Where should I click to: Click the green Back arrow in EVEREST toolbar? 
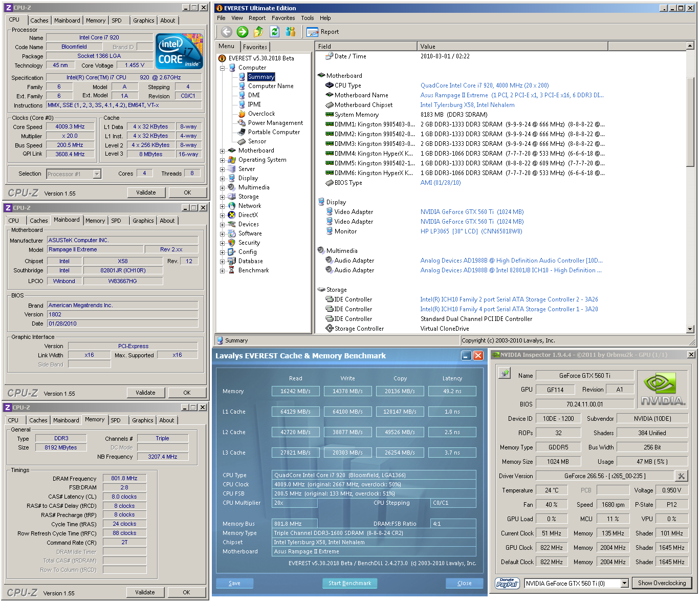click(227, 32)
